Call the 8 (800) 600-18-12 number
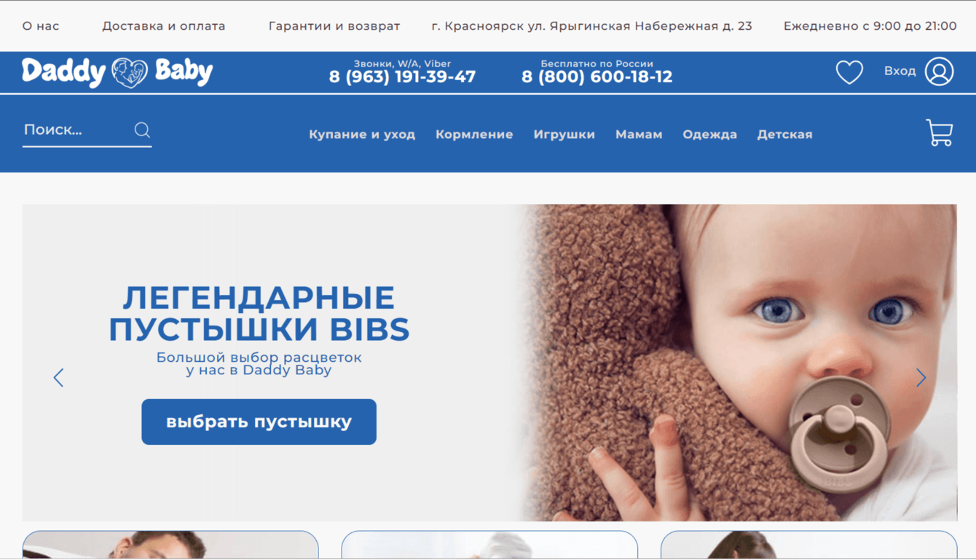 [x=597, y=76]
